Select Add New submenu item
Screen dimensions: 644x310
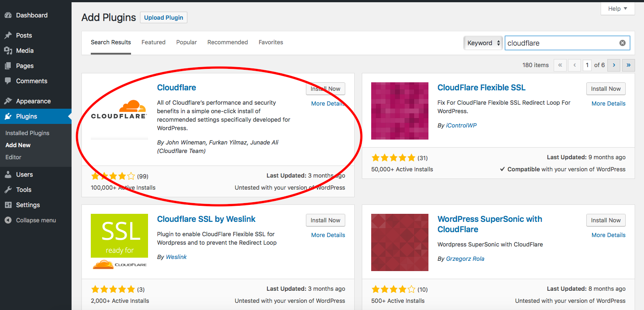18,145
